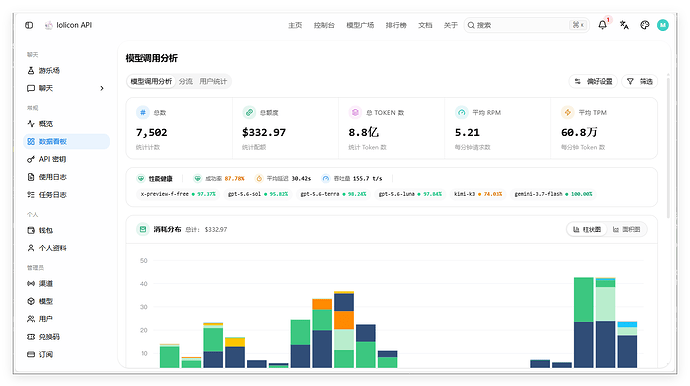Click the 性能健康 heart icon
The width and height of the screenshot is (690, 386).
coord(141,179)
